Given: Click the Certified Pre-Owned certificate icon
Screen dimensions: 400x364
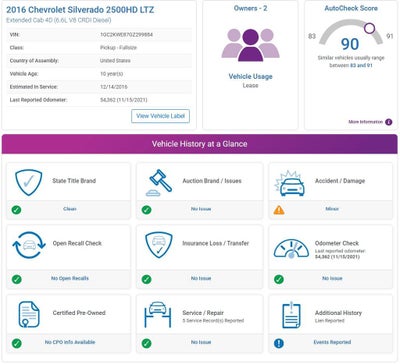Looking at the screenshot, I should point(29,314).
